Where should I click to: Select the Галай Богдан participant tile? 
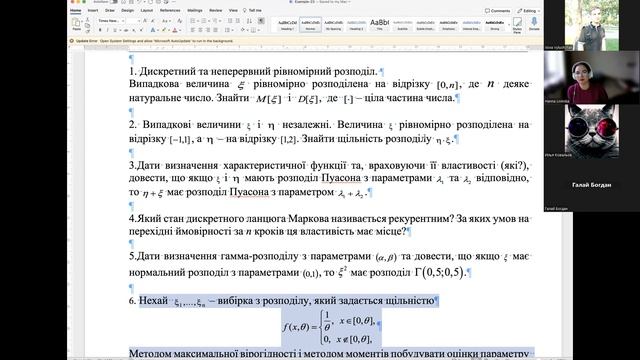(x=591, y=185)
